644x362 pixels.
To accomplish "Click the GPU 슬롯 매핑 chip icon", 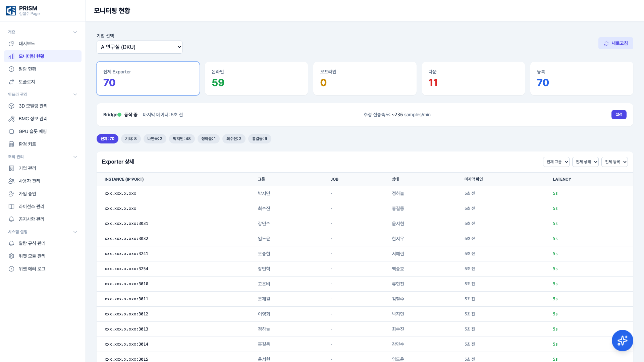I will 11,131.
